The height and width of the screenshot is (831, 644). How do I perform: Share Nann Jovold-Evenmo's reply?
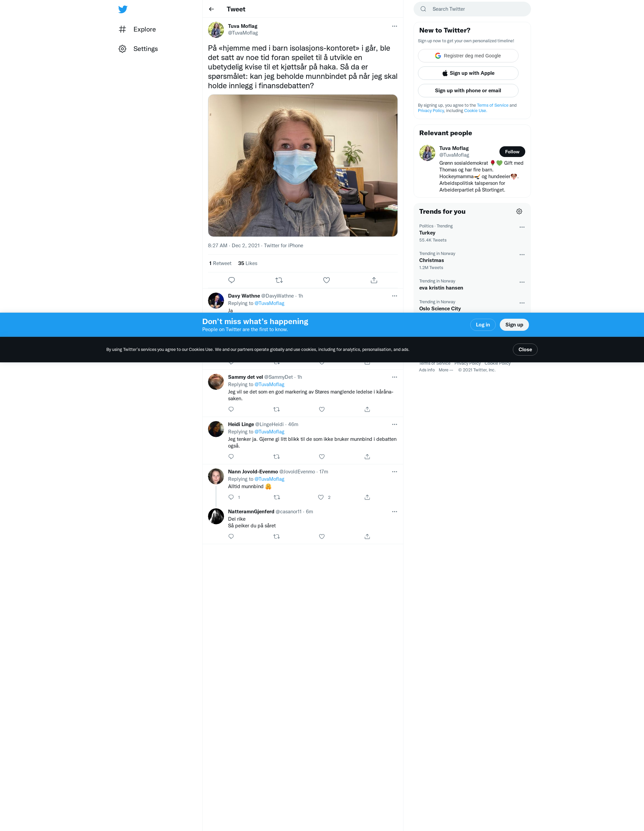point(367,497)
